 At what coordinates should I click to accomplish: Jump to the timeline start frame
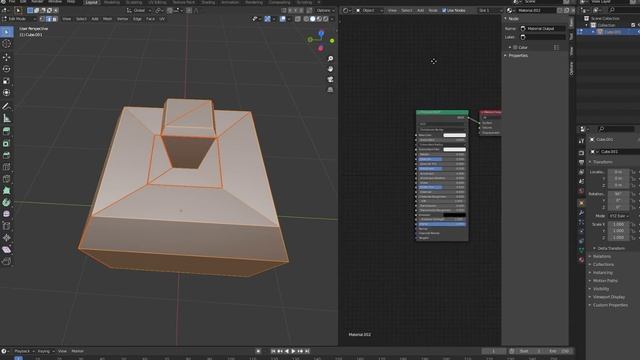(273, 351)
